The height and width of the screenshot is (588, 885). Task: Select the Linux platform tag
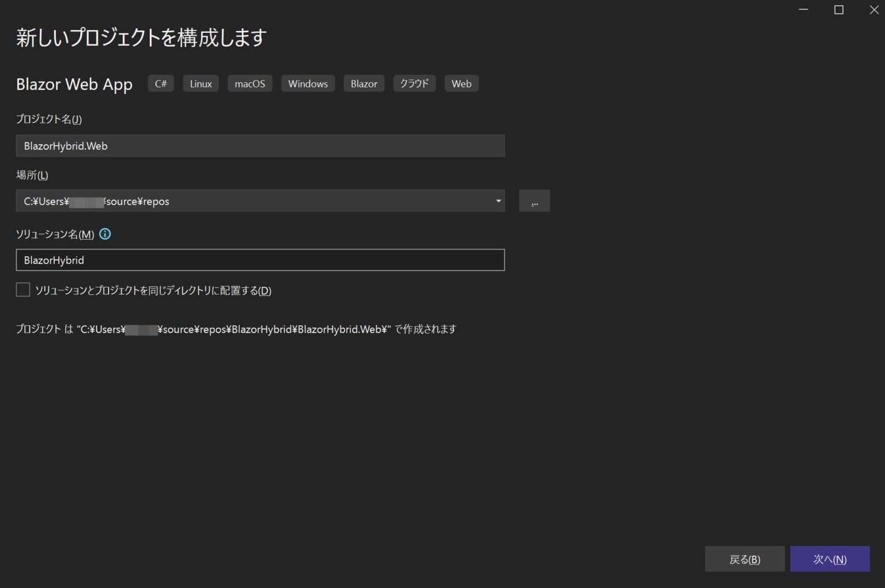click(x=200, y=83)
